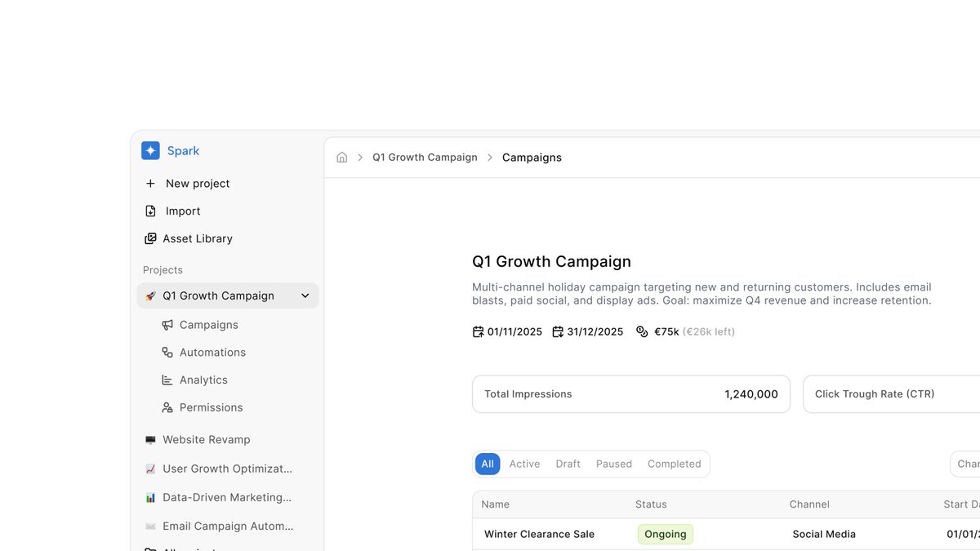This screenshot has height=551, width=980.
Task: Click the start date calendar icon
Action: point(479,331)
